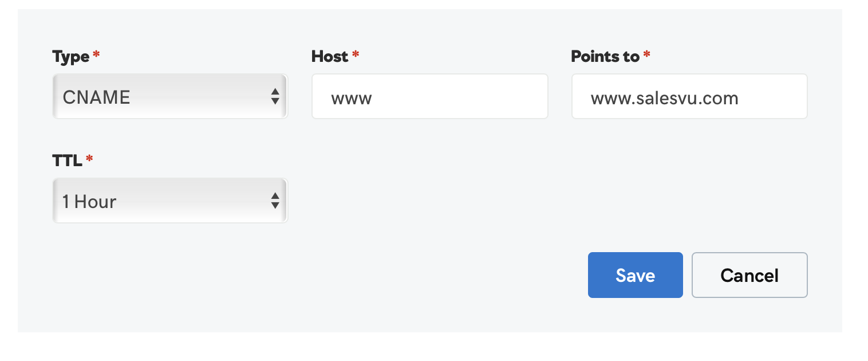Click the red asterisk next to Host
The height and width of the screenshot is (361, 868).
point(356,55)
